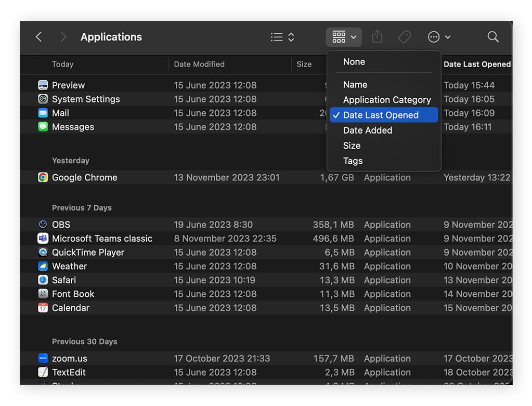
Task: Click OBS's 358,1 MB size
Action: coord(333,225)
